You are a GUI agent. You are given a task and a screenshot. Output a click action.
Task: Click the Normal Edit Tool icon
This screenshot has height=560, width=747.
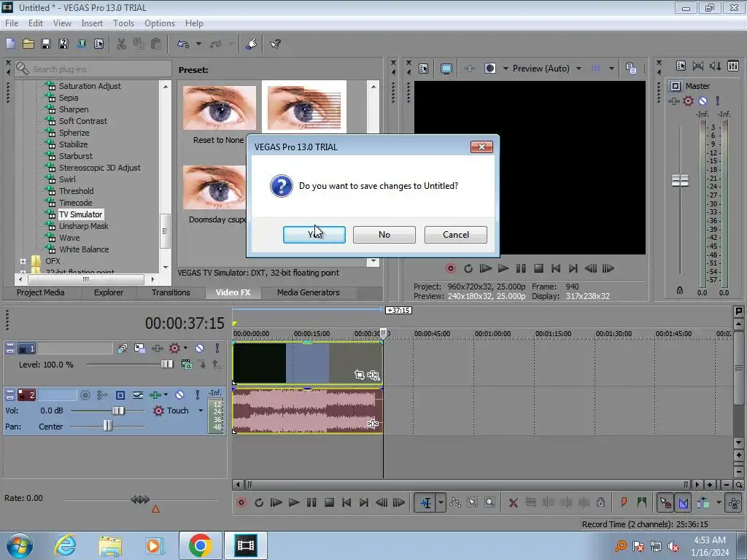coord(425,502)
